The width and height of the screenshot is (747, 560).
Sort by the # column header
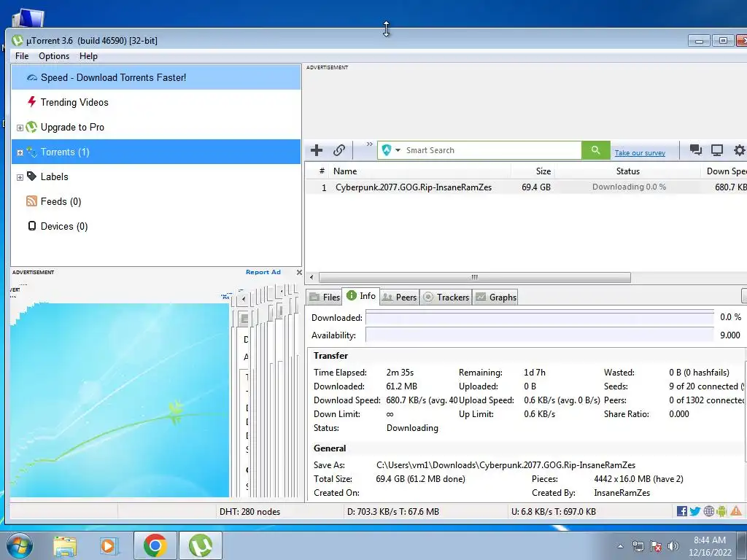318,171
